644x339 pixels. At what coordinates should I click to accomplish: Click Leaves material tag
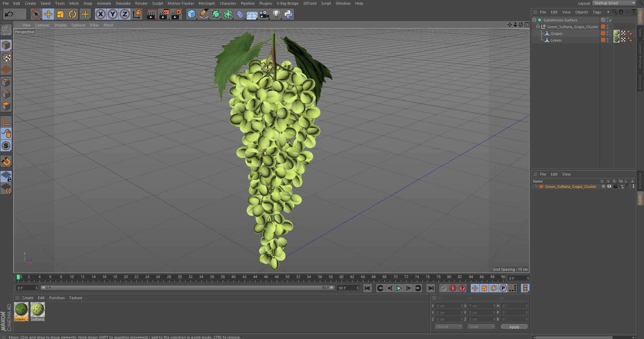point(616,40)
